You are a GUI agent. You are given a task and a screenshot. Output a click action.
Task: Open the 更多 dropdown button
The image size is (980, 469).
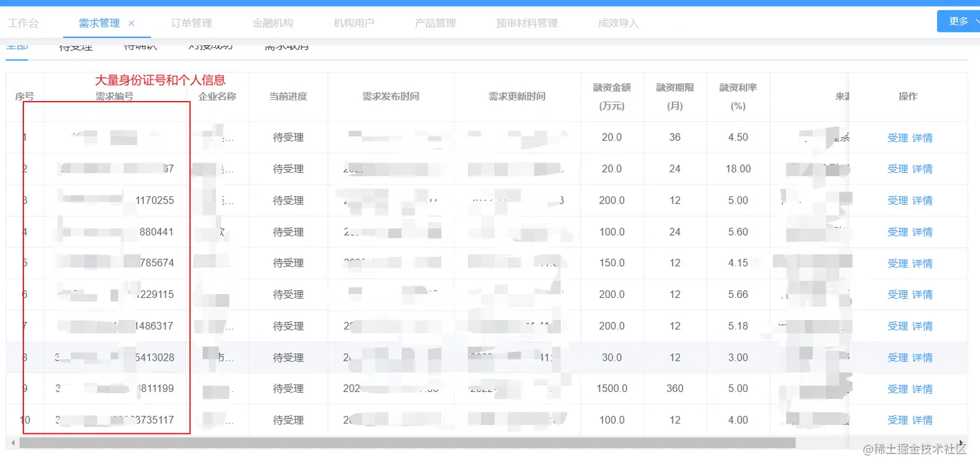[x=960, y=21]
